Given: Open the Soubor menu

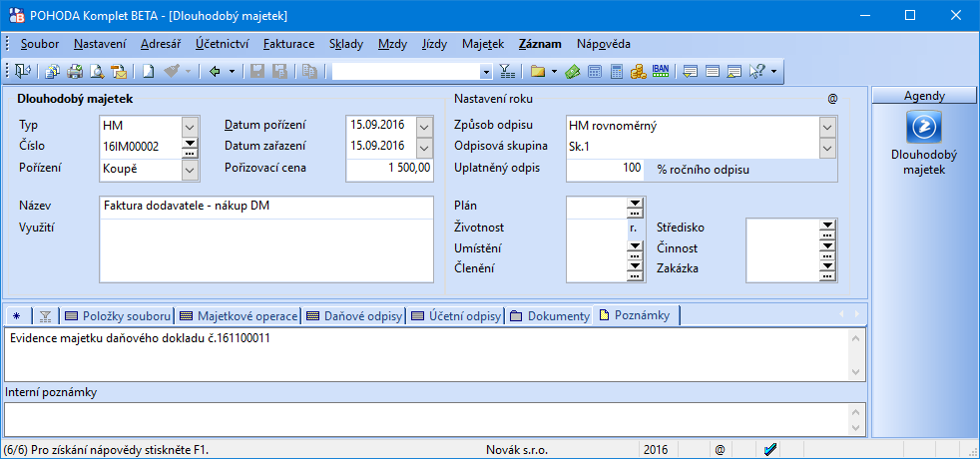Looking at the screenshot, I should [40, 44].
